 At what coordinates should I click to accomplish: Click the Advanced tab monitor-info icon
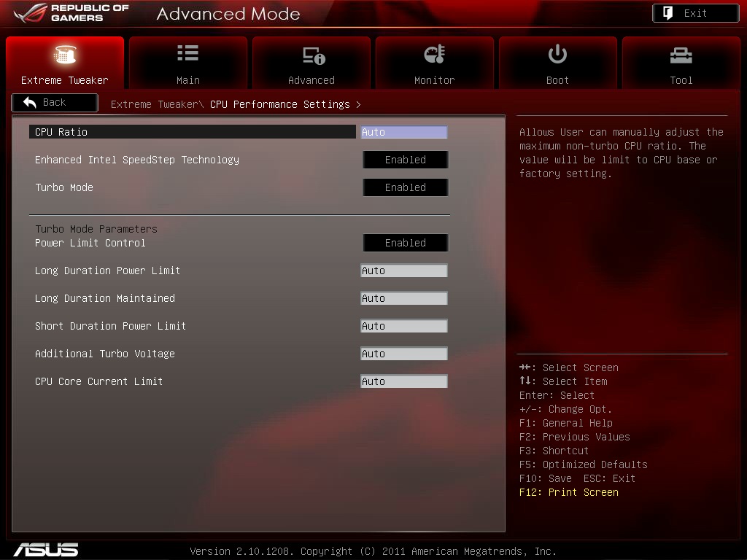(x=314, y=55)
